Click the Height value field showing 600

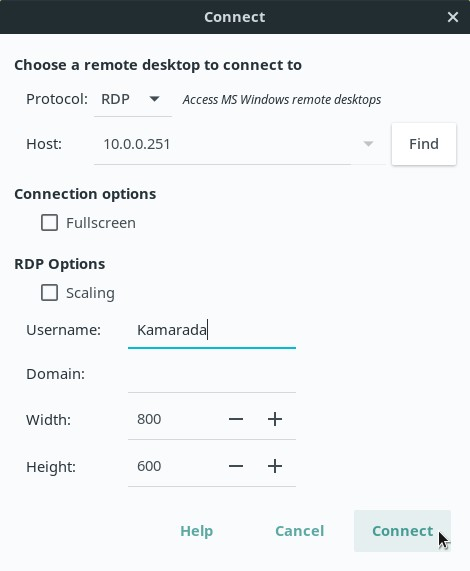point(171,466)
